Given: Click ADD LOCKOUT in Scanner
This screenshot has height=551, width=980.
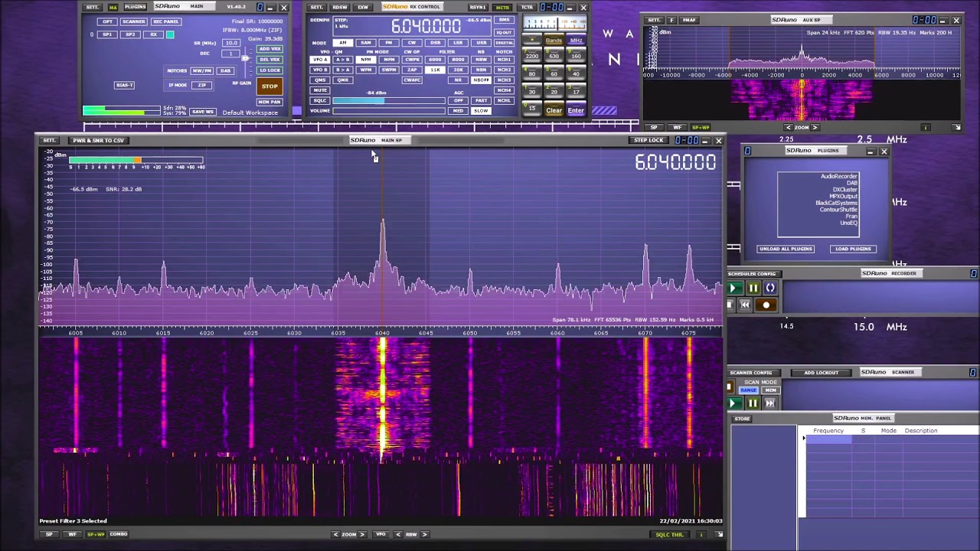Looking at the screenshot, I should click(821, 373).
